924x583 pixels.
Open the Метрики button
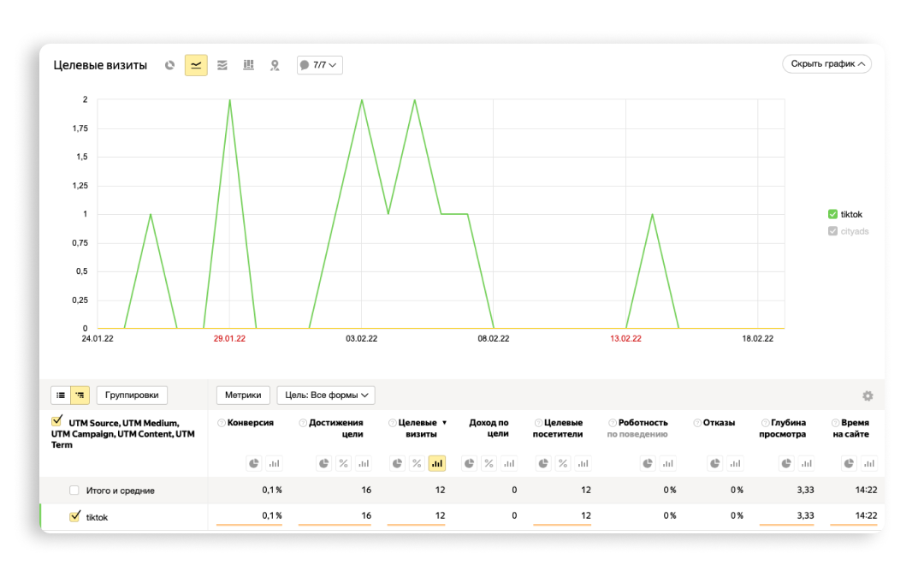point(243,396)
